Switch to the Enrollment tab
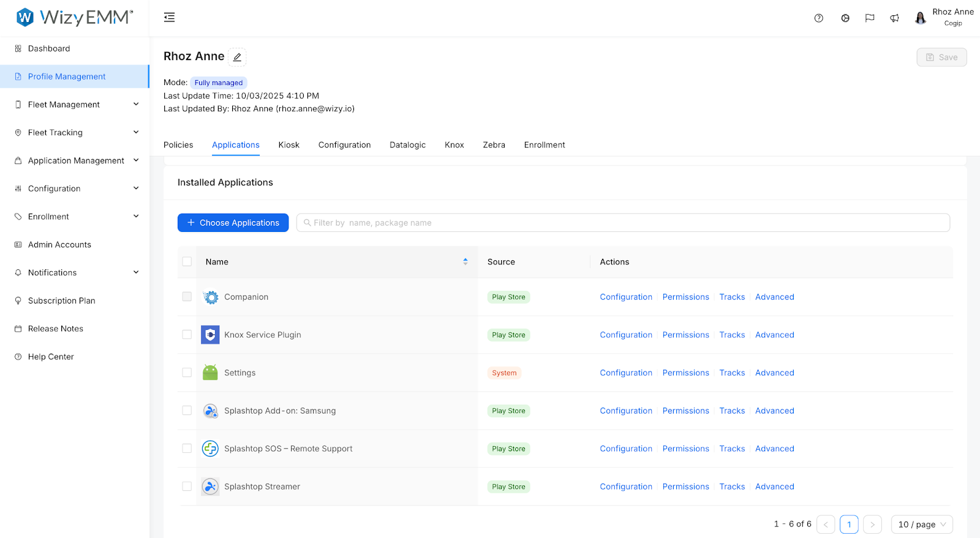This screenshot has height=538, width=980. (x=545, y=145)
